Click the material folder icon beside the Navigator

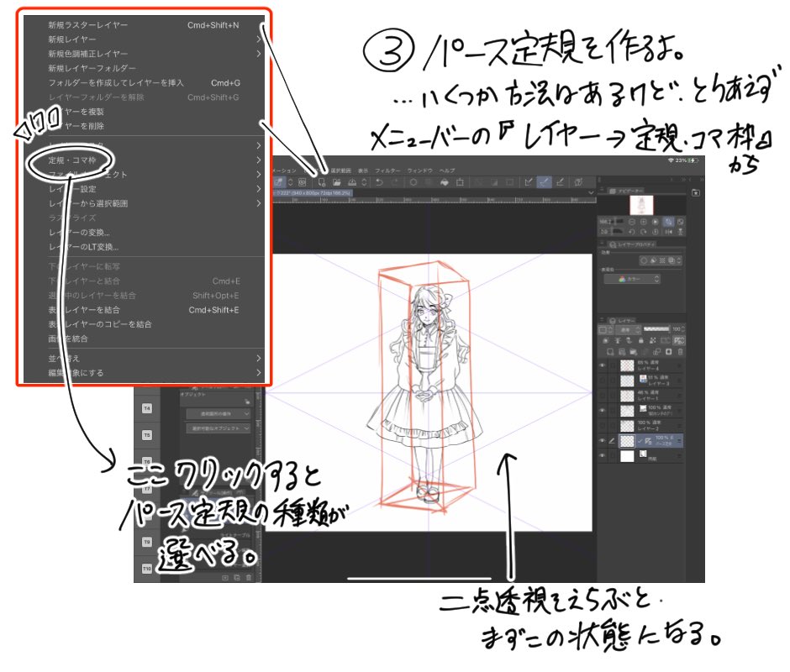point(696,192)
